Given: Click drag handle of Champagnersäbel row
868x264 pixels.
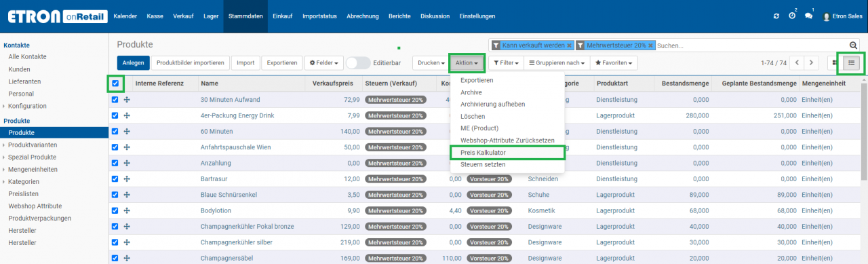Looking at the screenshot, I should tap(127, 258).
